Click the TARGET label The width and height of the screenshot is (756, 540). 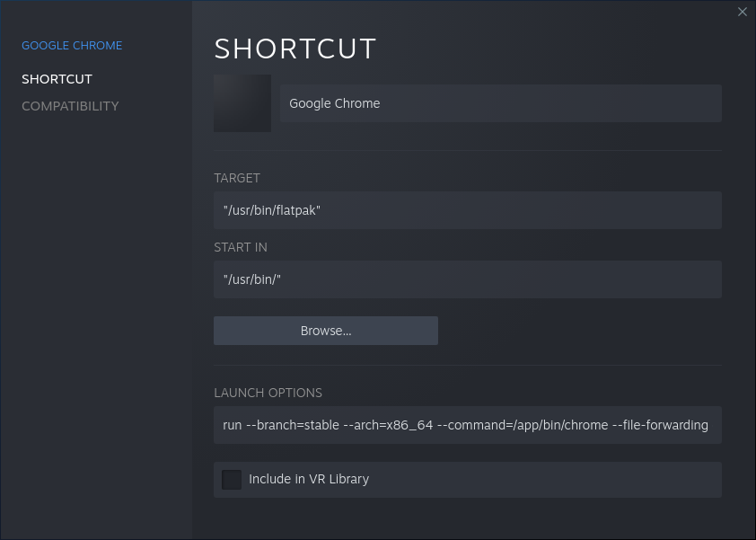[237, 178]
